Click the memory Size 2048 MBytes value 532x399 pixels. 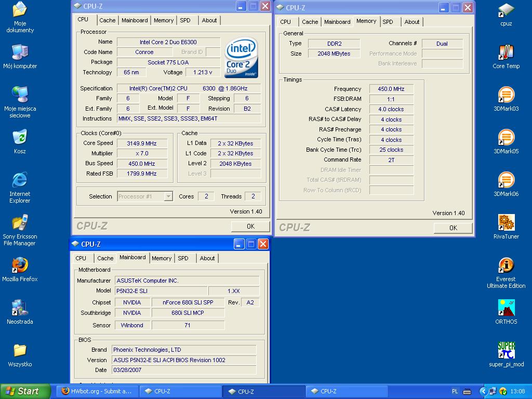pos(334,54)
